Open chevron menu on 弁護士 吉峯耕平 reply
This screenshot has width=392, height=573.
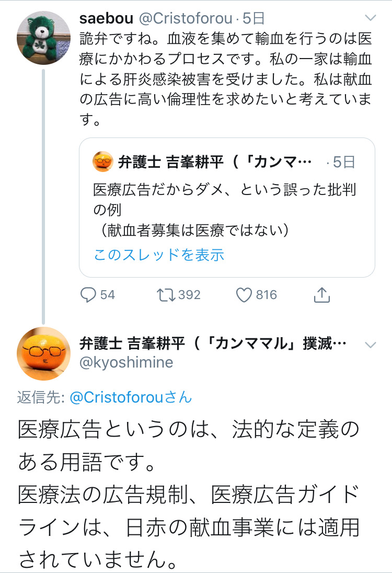click(370, 345)
